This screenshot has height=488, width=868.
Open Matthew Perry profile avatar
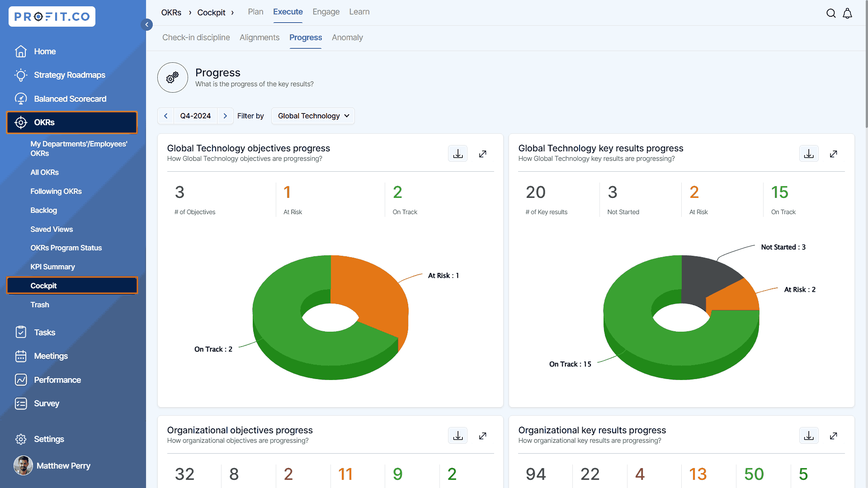pyautogui.click(x=23, y=465)
